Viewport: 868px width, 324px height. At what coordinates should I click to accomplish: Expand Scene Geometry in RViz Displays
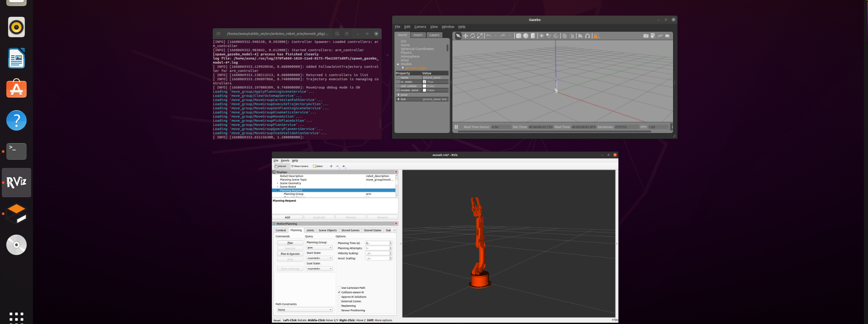278,183
